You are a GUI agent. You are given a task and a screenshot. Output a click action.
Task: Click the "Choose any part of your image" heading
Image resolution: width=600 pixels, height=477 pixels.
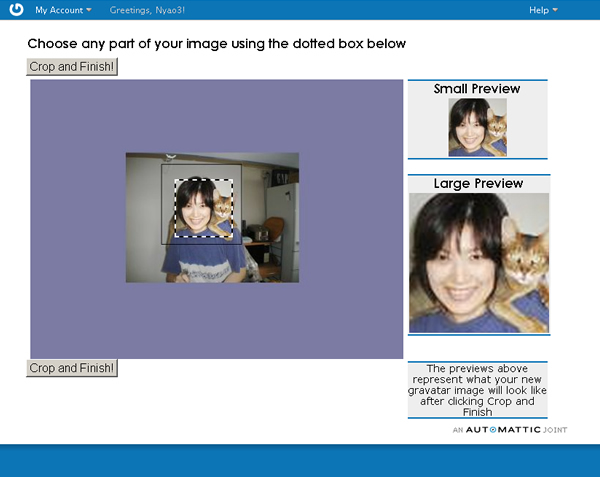pos(216,44)
